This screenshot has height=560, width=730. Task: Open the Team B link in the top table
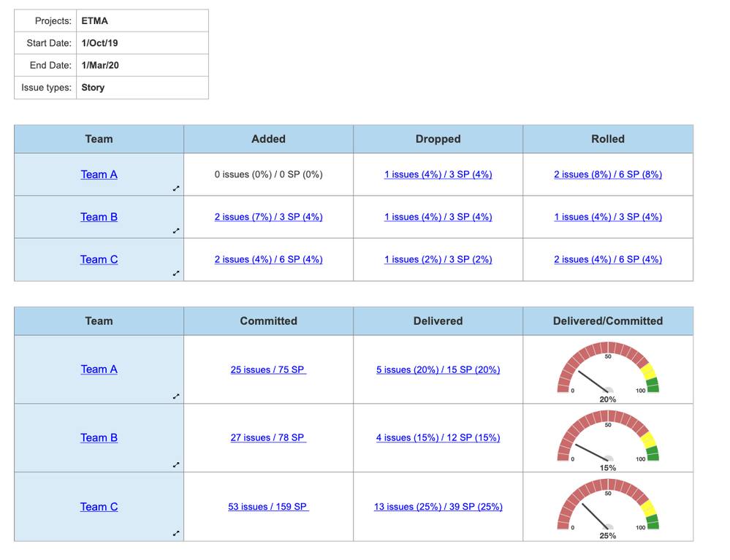click(x=99, y=217)
